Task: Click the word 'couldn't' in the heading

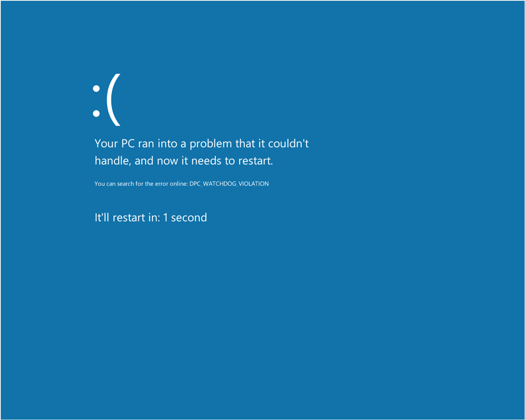Action: [289, 143]
